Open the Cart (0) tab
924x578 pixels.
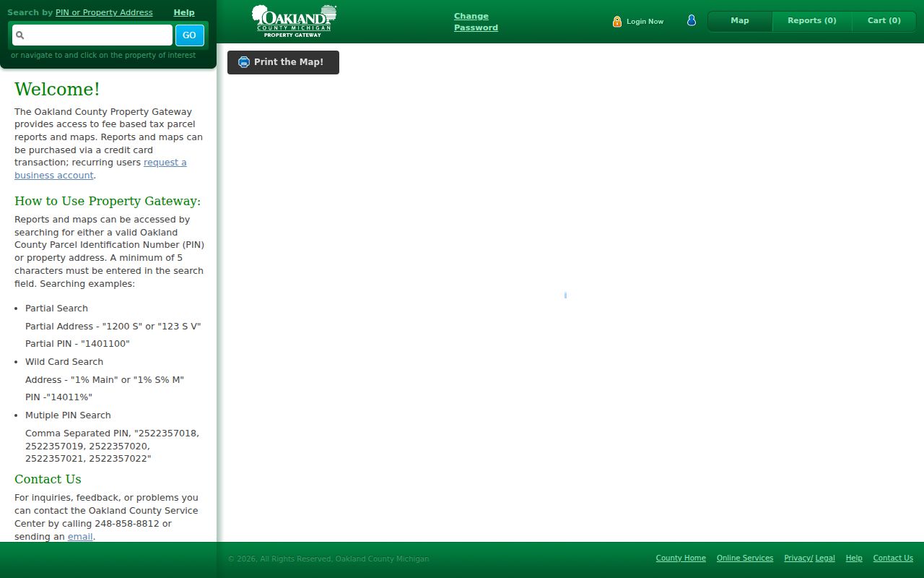[x=884, y=21]
